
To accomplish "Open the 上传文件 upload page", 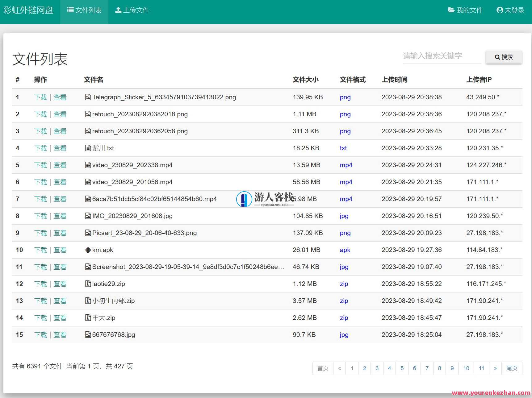I will pyautogui.click(x=132, y=10).
